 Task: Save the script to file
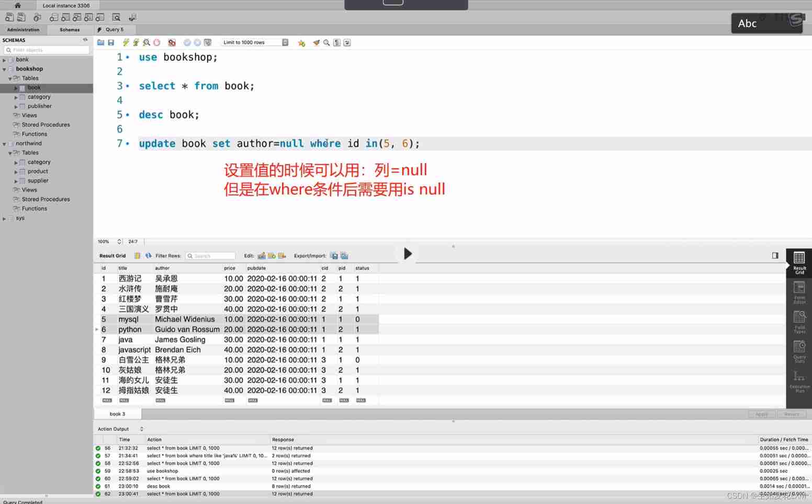click(111, 43)
